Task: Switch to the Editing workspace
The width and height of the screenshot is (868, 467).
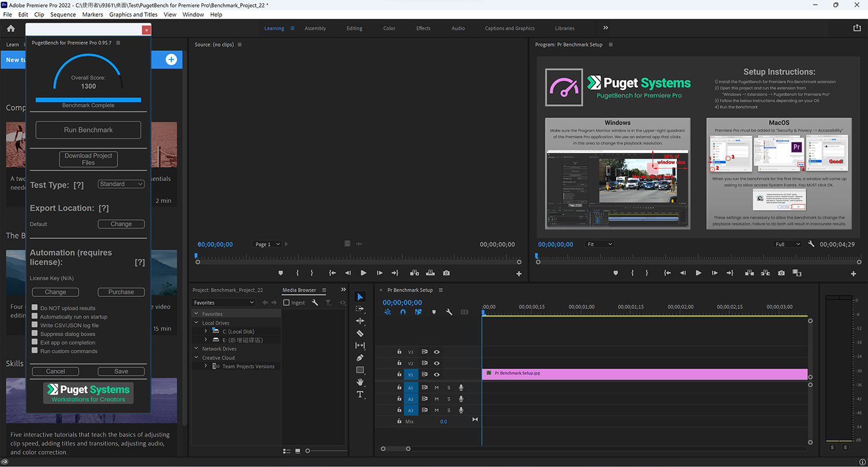Action: [355, 28]
